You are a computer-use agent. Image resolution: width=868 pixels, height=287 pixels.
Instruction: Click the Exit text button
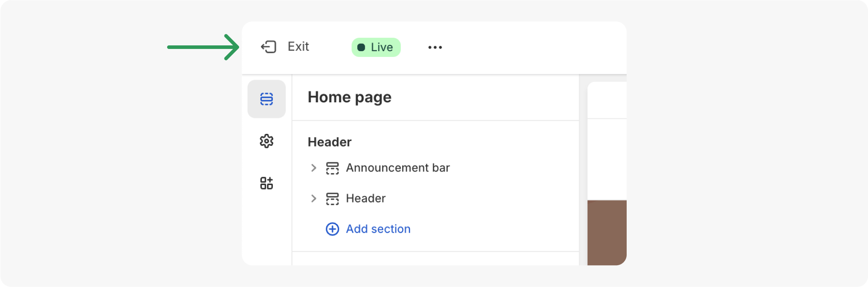point(298,47)
